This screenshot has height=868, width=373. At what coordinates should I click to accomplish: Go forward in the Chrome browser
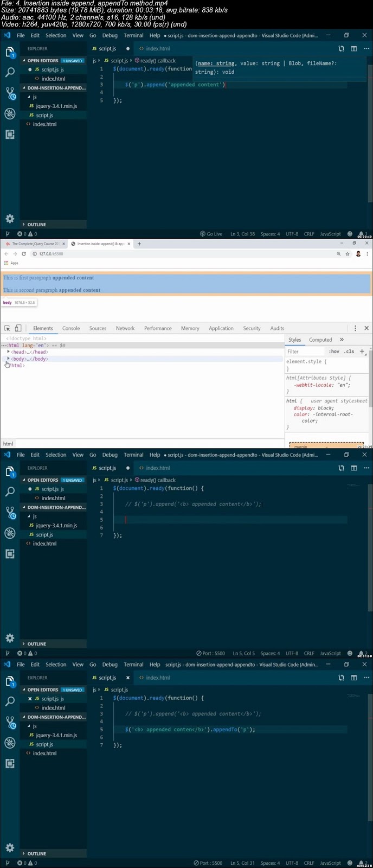coord(15,254)
